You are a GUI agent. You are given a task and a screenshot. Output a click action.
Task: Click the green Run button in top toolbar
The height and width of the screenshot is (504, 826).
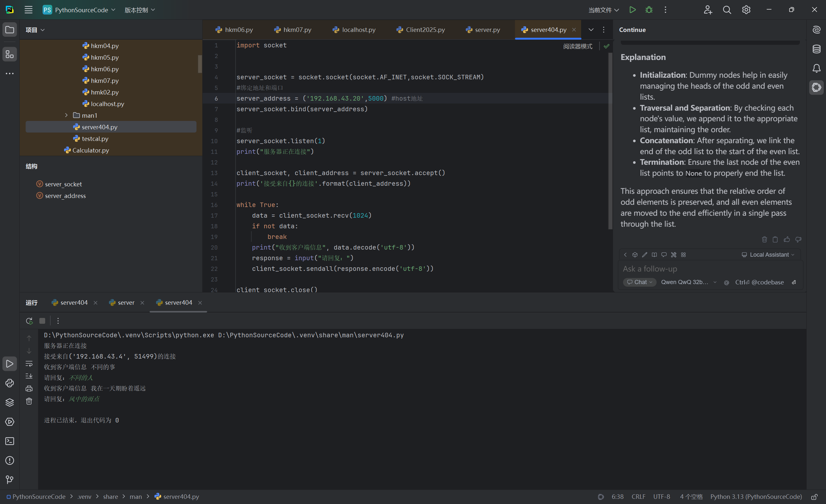632,10
